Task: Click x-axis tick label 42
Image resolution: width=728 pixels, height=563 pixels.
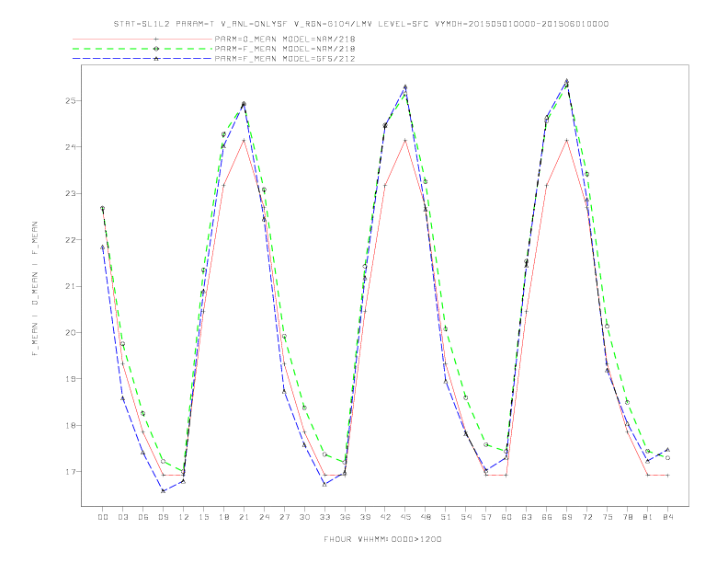Action: click(x=385, y=517)
